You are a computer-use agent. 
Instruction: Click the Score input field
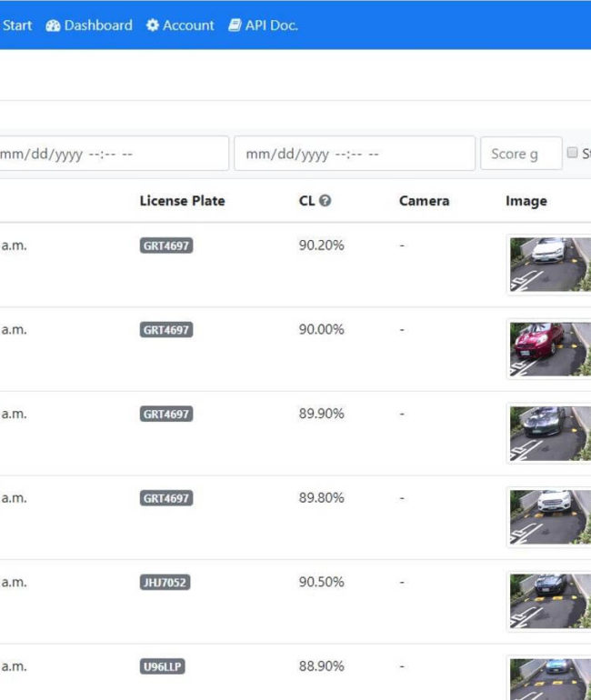click(x=521, y=154)
